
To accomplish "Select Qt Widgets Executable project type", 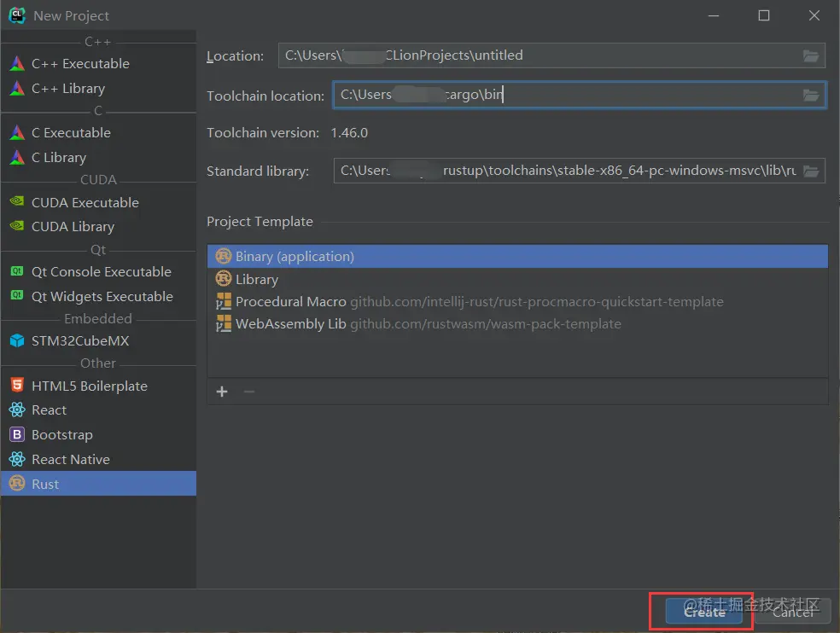I will point(98,296).
